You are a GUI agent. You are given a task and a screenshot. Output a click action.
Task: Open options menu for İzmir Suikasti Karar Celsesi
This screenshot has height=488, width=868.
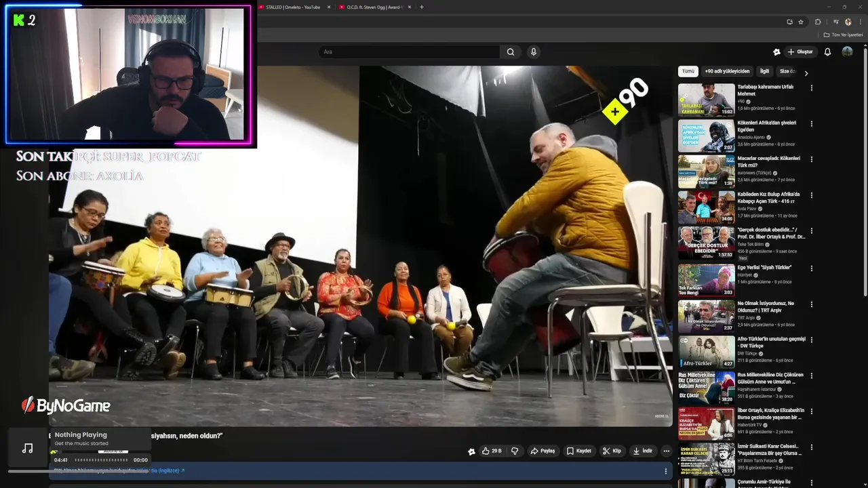click(811, 447)
